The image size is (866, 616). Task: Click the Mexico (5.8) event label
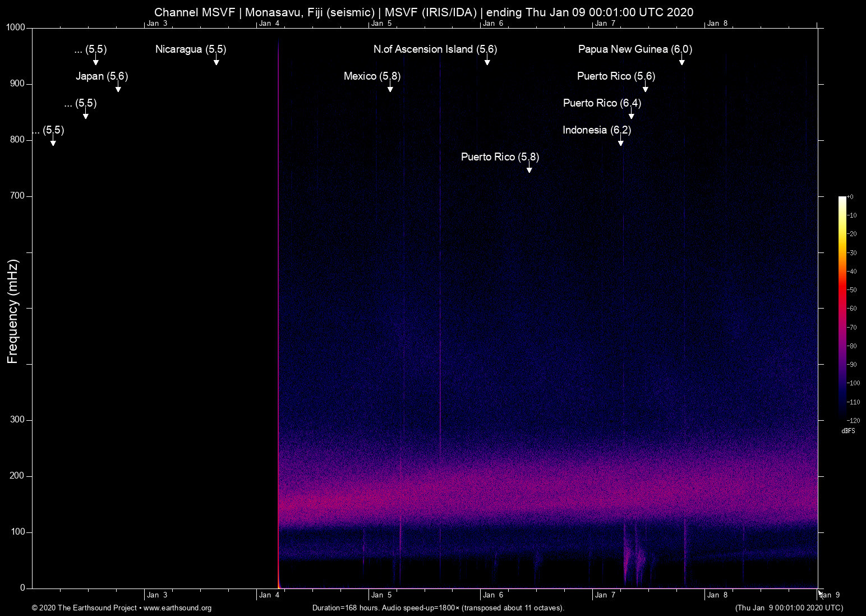coord(372,76)
